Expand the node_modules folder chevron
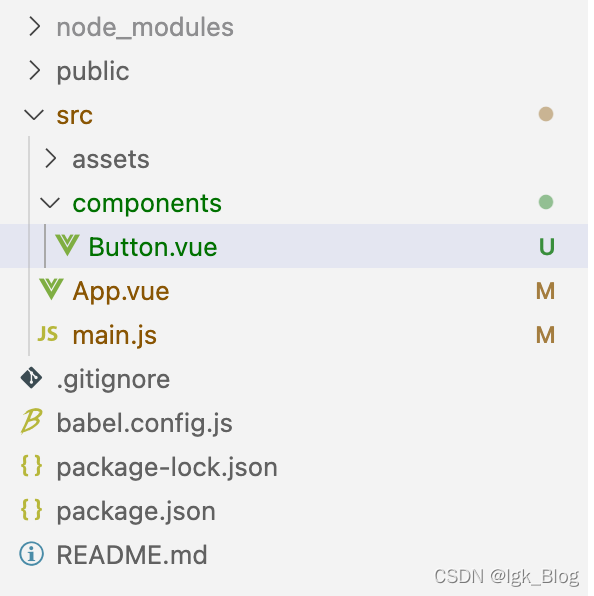 (x=35, y=27)
